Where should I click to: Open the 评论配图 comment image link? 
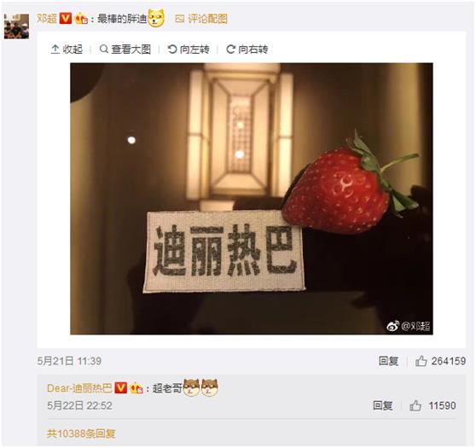tap(201, 19)
